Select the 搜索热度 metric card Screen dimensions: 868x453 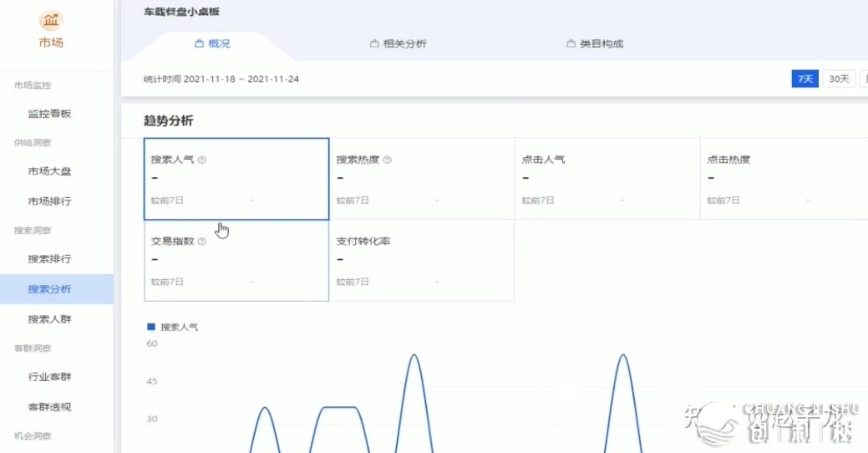coord(422,179)
